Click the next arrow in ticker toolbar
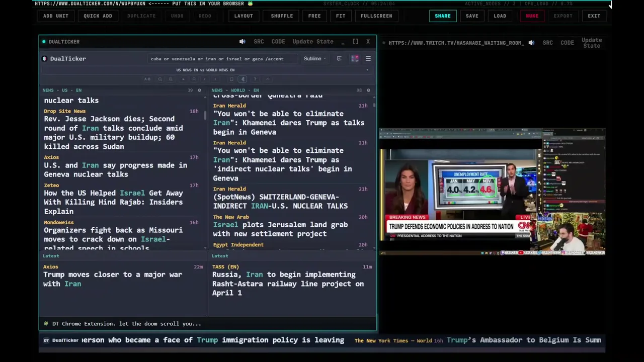The width and height of the screenshot is (644, 362). (216, 79)
